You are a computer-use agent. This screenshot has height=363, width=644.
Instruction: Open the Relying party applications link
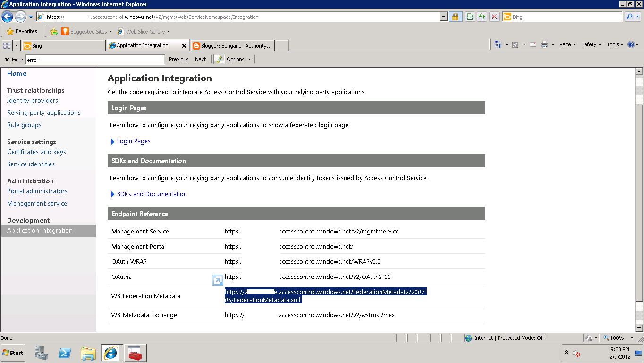43,112
